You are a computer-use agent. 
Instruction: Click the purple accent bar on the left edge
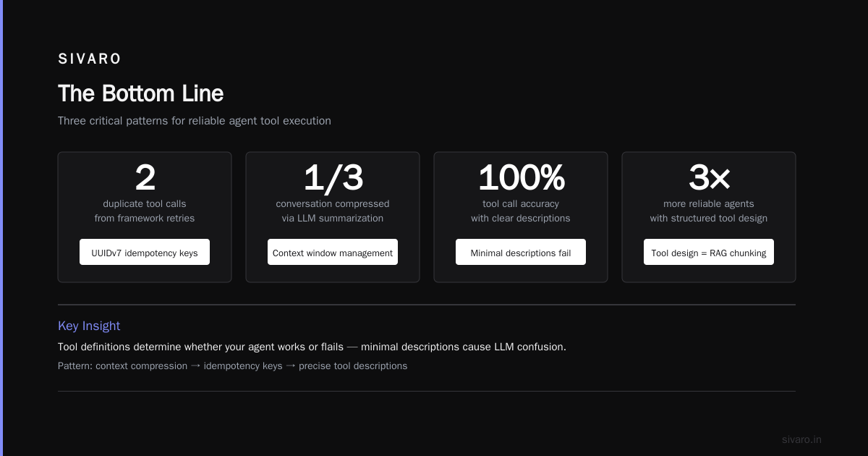[1, 228]
